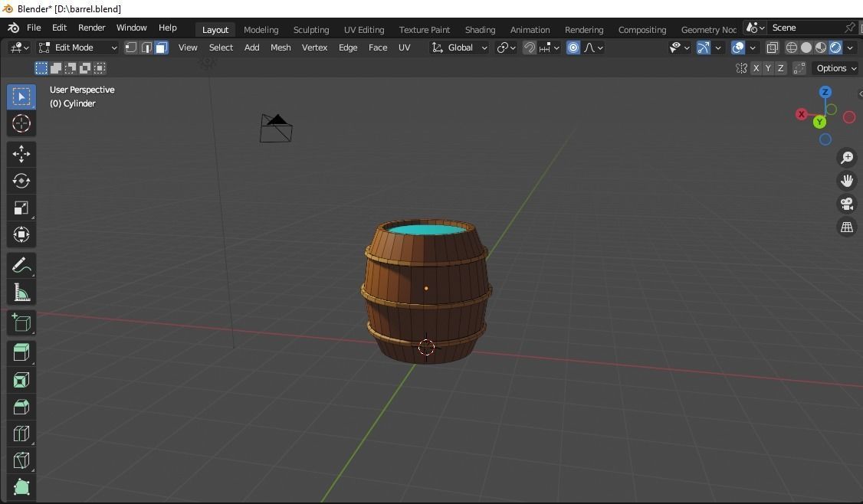The image size is (863, 504).
Task: Switch perspective/orthographic grid icon
Action: 846,227
